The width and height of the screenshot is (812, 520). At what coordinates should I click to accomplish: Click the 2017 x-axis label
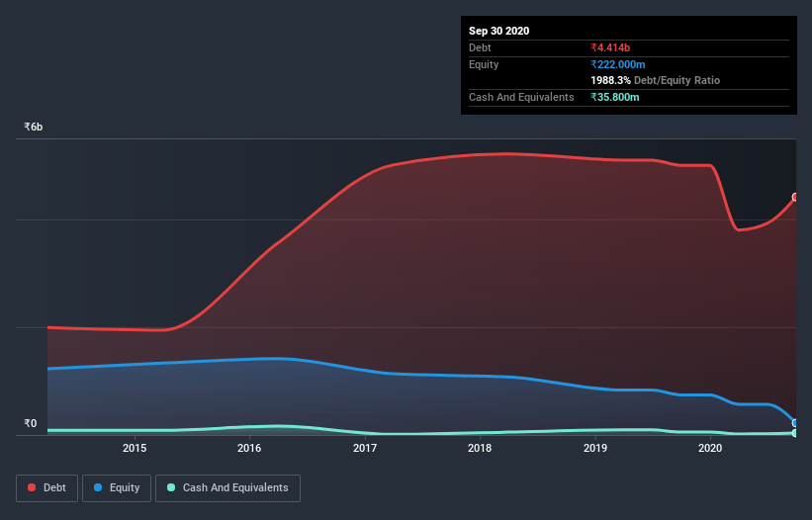click(365, 448)
